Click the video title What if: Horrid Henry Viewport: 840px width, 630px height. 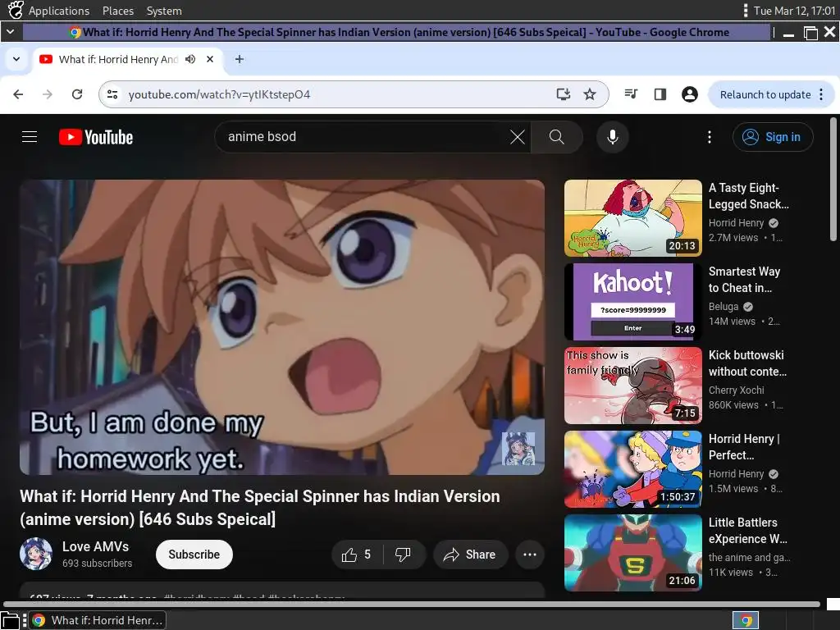tap(260, 507)
